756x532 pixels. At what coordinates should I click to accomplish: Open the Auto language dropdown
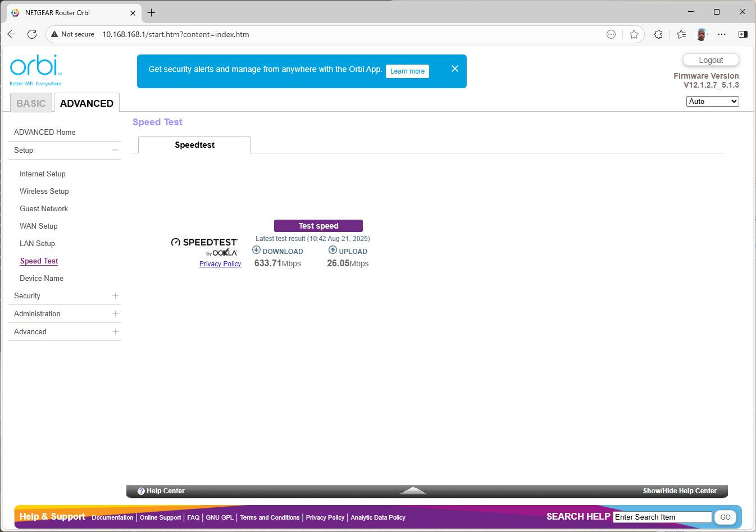coord(712,101)
